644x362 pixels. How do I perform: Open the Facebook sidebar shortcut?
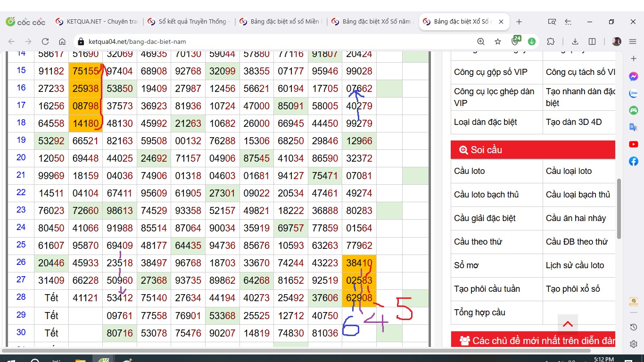tap(634, 161)
